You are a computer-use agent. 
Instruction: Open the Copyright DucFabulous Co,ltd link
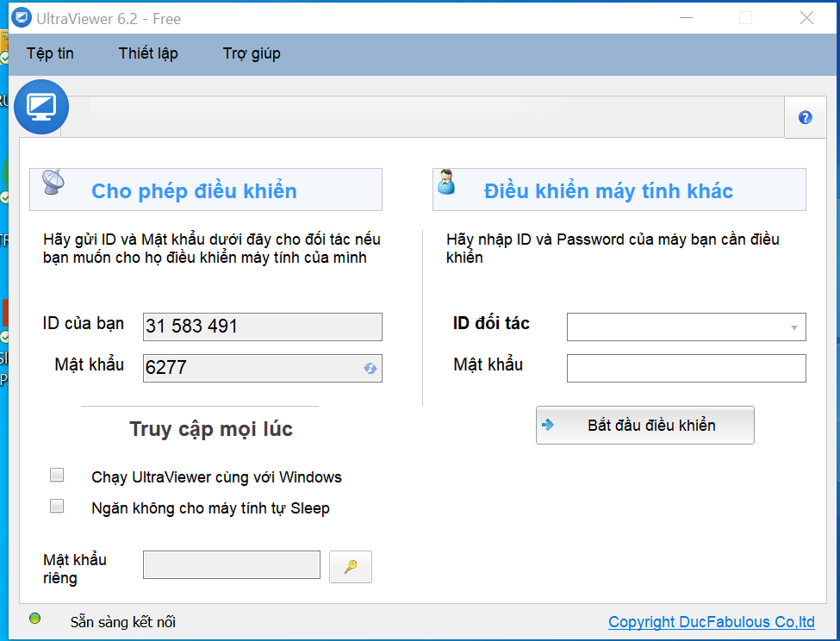pos(712,622)
